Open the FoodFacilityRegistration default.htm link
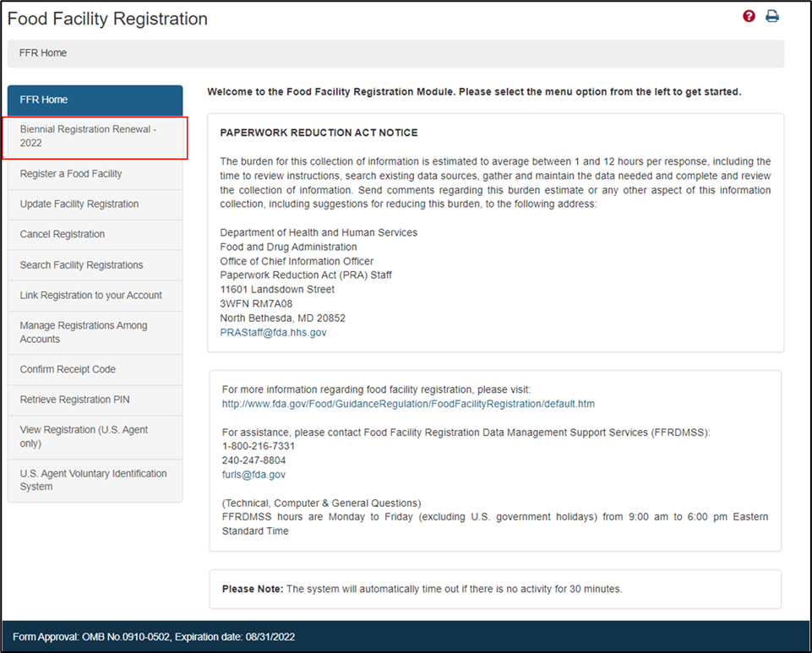Viewport: 812px width, 653px height. point(408,404)
